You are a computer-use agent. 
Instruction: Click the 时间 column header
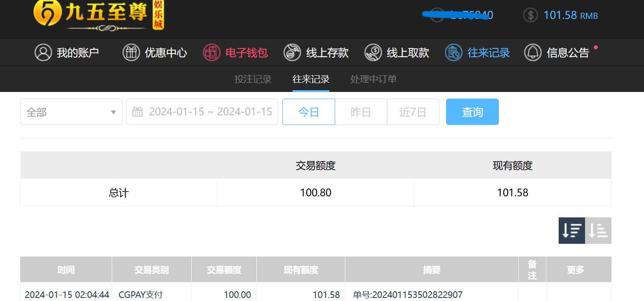tap(66, 270)
